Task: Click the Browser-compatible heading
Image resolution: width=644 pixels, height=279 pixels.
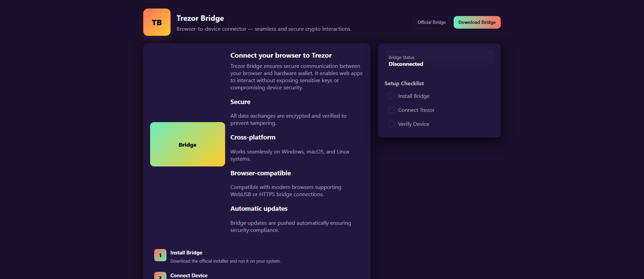Action: (261, 173)
